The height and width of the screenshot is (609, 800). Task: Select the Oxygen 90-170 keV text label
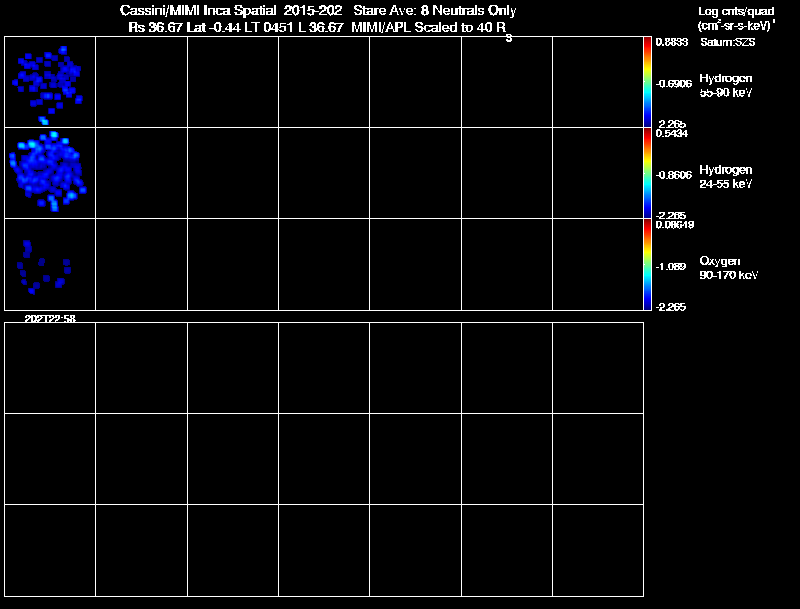coord(729,268)
